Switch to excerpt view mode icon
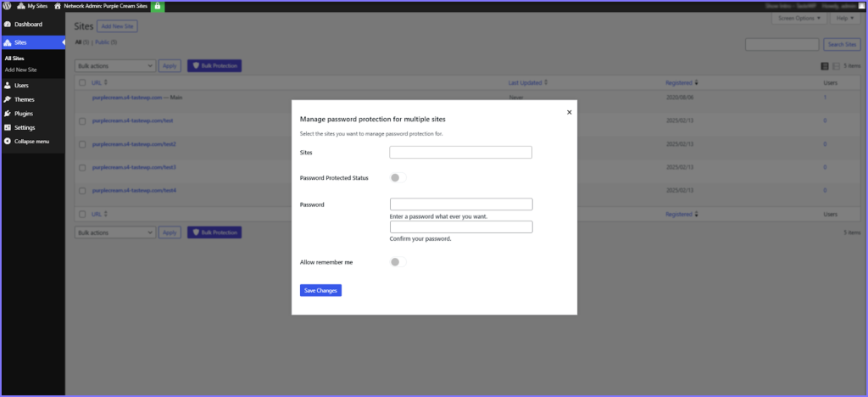 836,65
